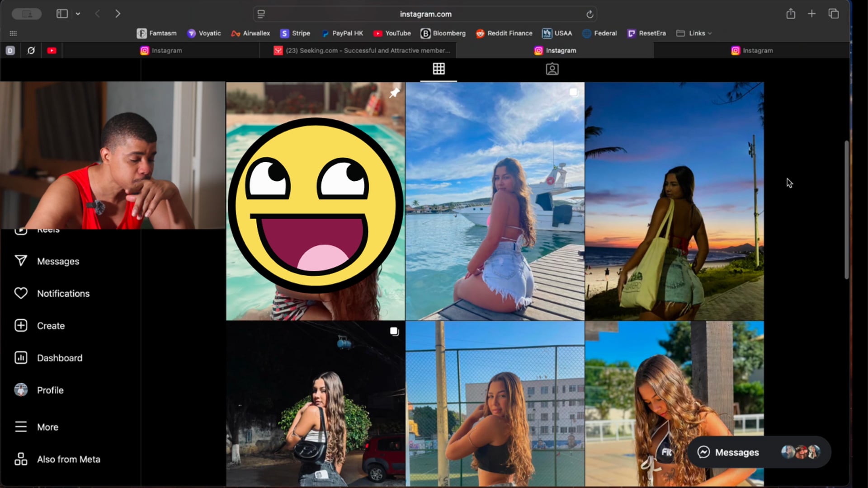Open the sports court fence post
Screen dimensions: 868x488
click(495, 404)
